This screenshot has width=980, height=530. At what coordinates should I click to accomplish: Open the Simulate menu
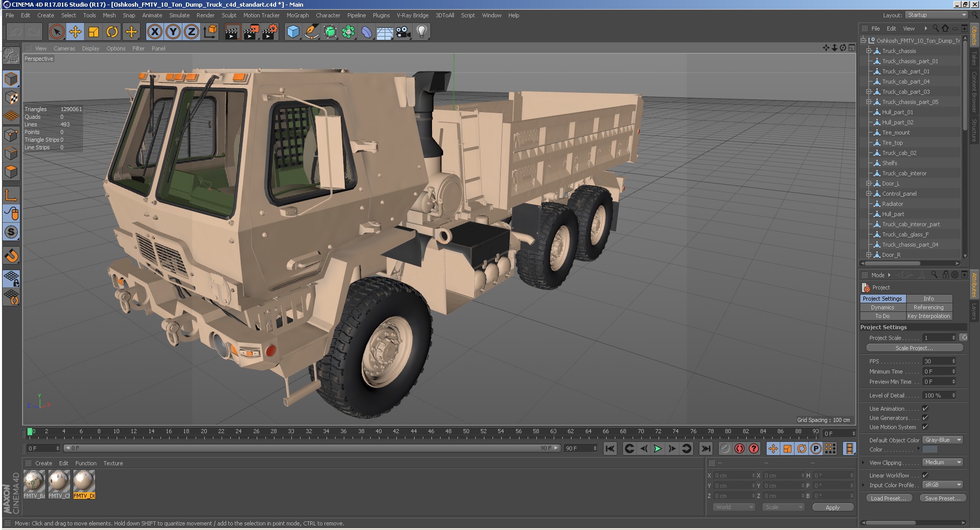coord(179,15)
